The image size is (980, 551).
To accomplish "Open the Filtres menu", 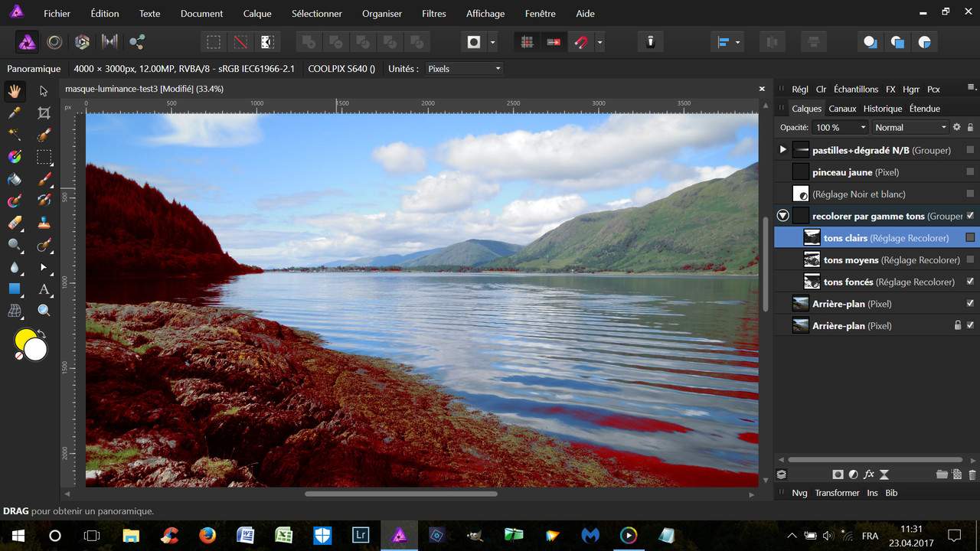I will (x=434, y=14).
